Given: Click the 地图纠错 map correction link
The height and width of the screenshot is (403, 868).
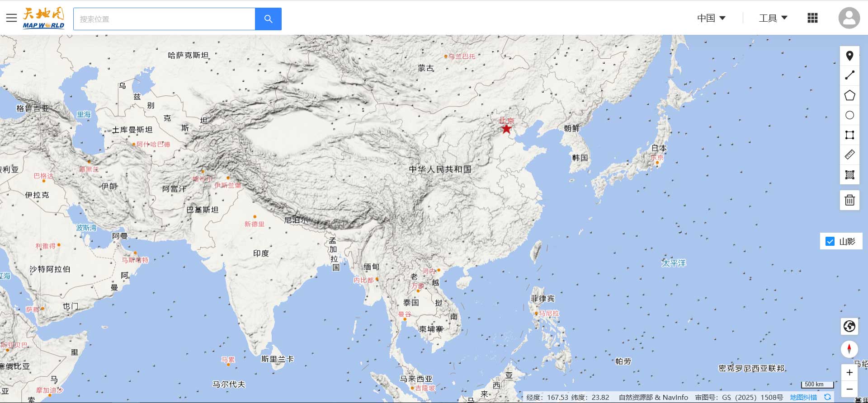Looking at the screenshot, I should pos(803,398).
